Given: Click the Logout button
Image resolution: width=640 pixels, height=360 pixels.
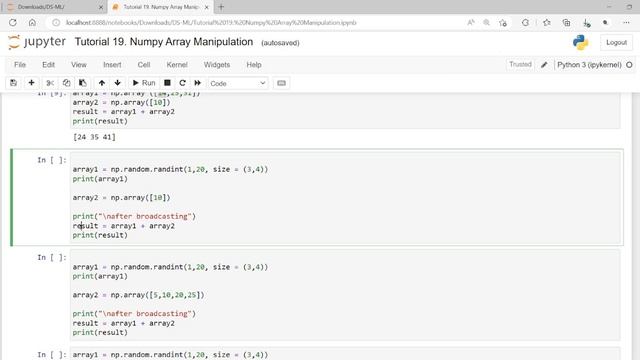Looking at the screenshot, I should pyautogui.click(x=616, y=42).
